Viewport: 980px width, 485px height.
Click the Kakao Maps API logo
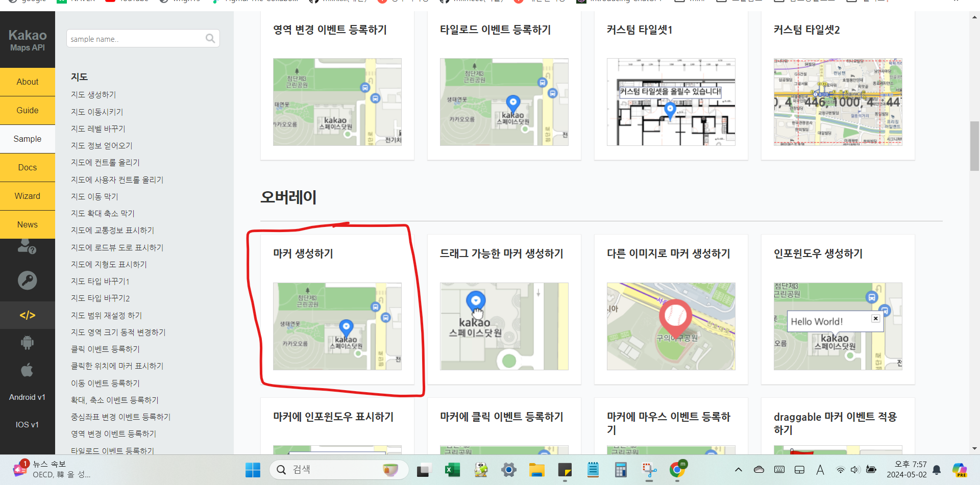(x=28, y=40)
